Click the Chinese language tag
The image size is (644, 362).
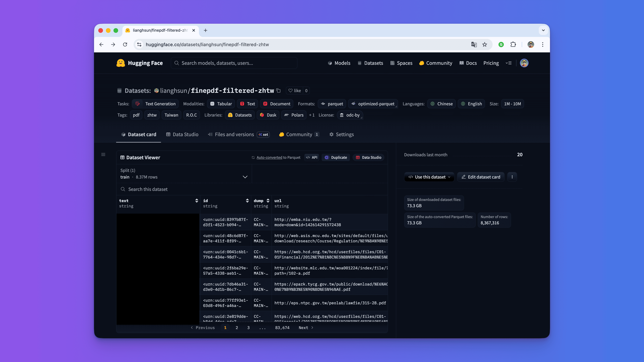point(441,104)
